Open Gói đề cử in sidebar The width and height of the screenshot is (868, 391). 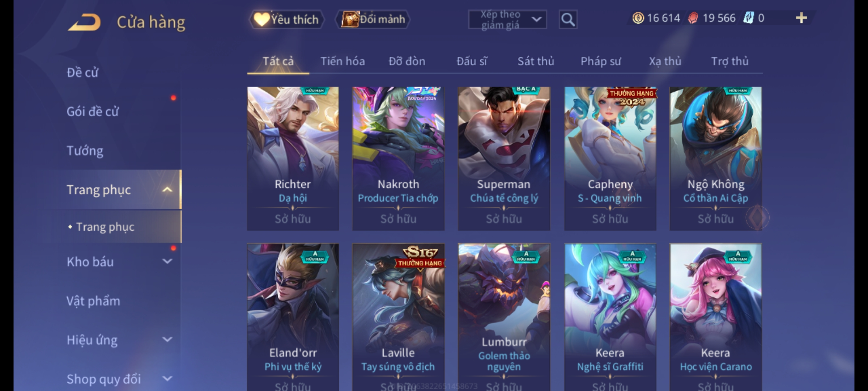coord(93,112)
